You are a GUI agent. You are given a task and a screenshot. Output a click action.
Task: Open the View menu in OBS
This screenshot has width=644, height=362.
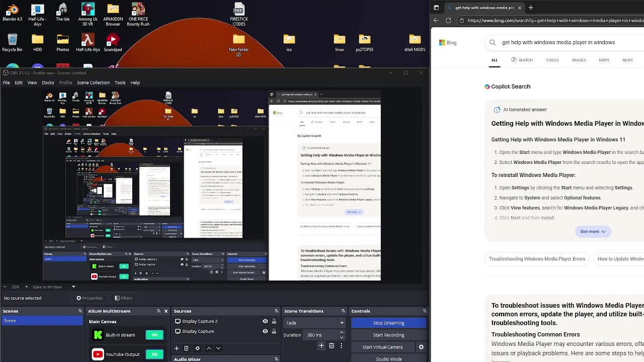[x=32, y=82]
